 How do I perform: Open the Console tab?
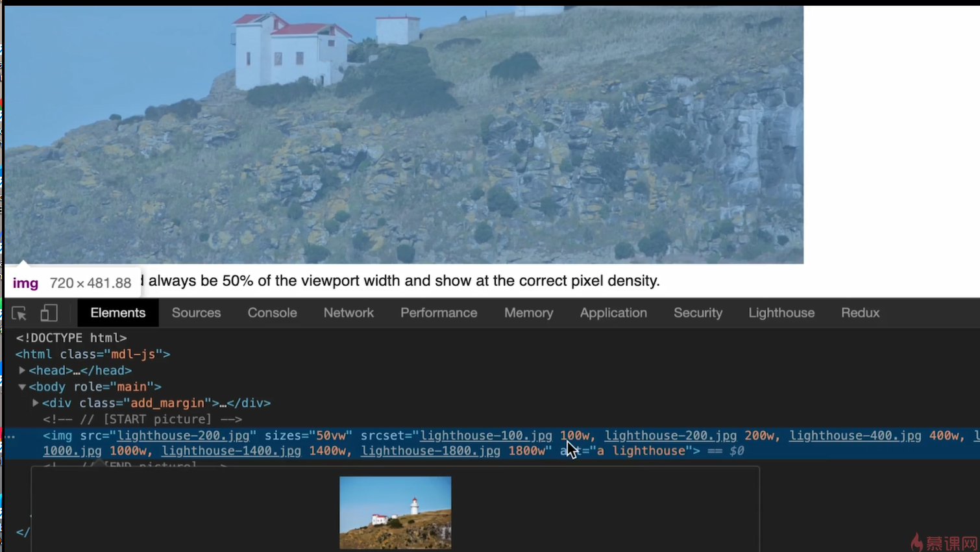pos(272,313)
